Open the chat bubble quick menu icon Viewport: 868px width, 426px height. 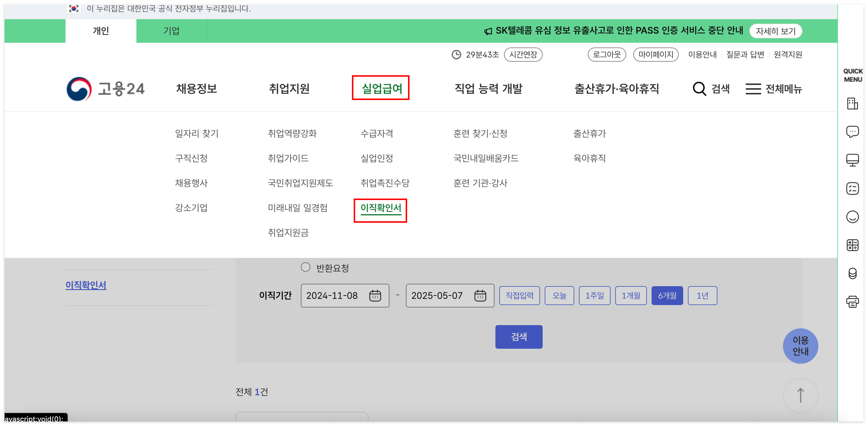[x=852, y=132]
